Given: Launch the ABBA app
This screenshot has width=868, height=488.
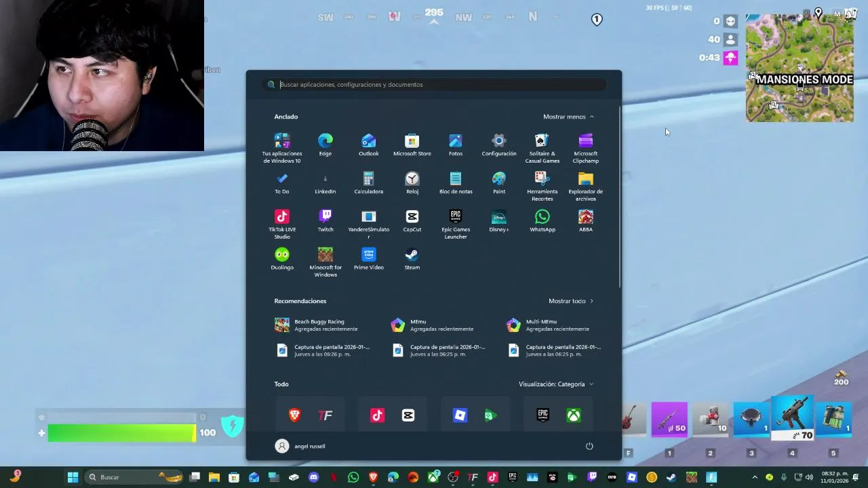Looking at the screenshot, I should (586, 221).
